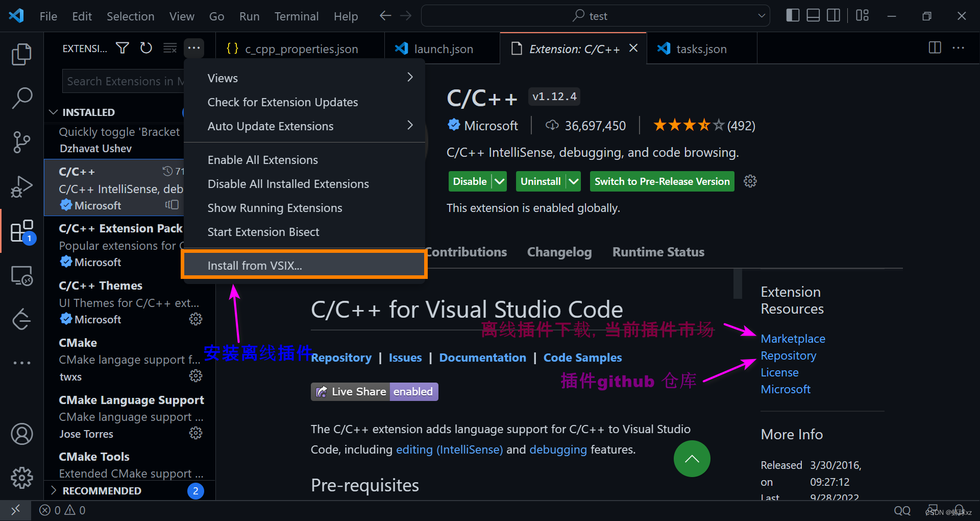Close the Extension: C/C++ tab
Screen dimensions: 980x521
click(633, 48)
